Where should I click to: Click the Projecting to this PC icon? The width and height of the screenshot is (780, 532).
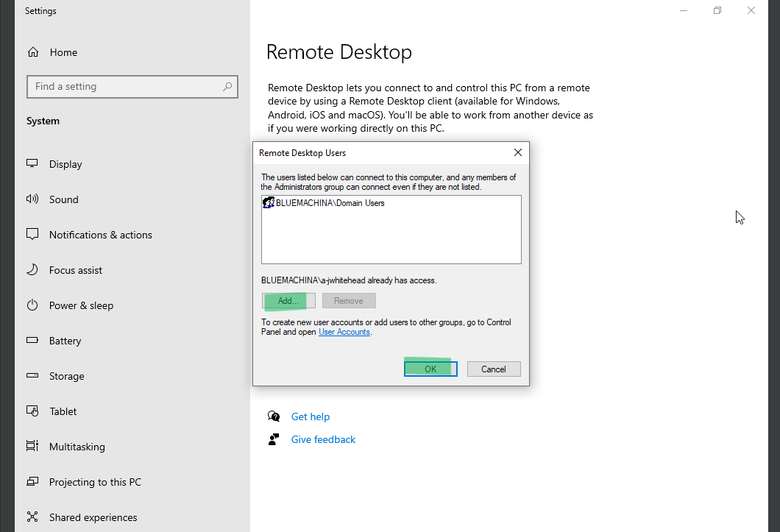coord(32,482)
